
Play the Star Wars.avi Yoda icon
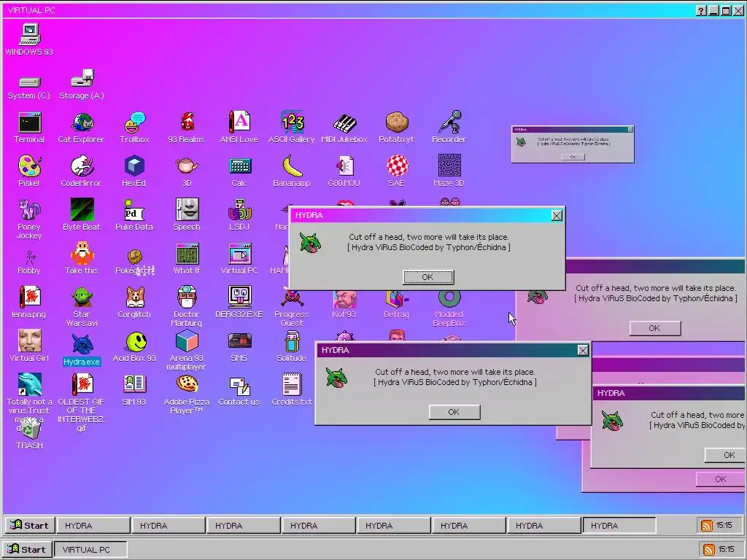point(82,297)
